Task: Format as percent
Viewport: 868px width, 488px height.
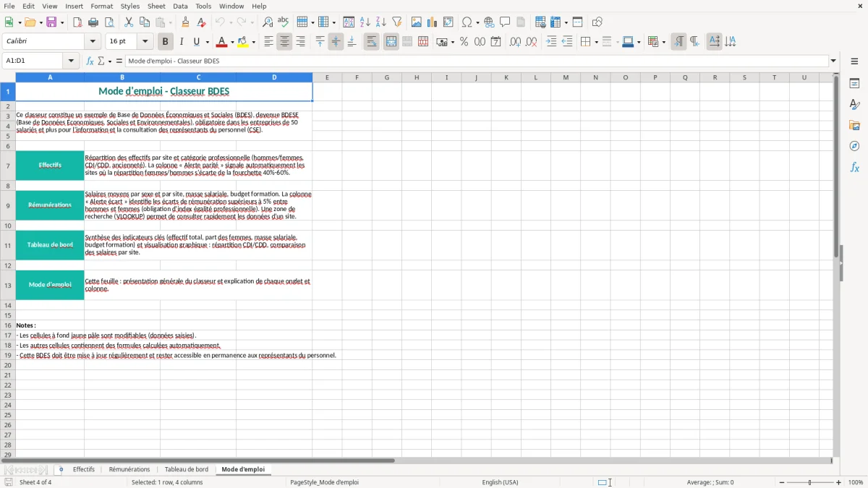Action: coord(464,42)
